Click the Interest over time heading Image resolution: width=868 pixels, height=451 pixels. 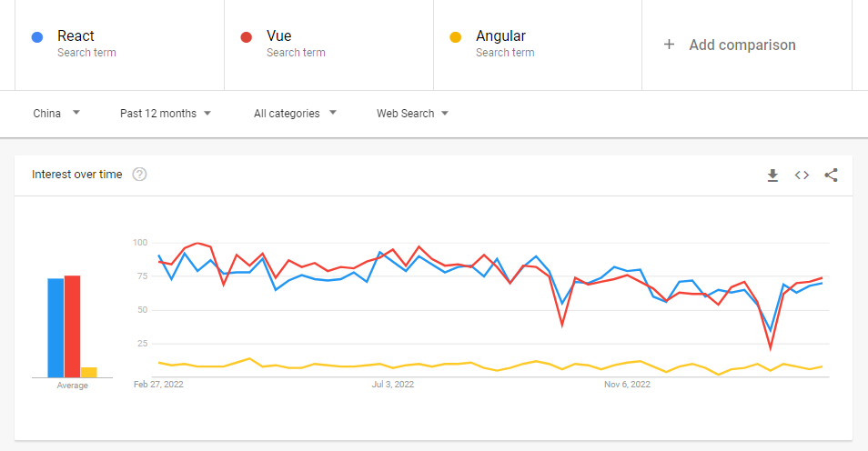76,175
